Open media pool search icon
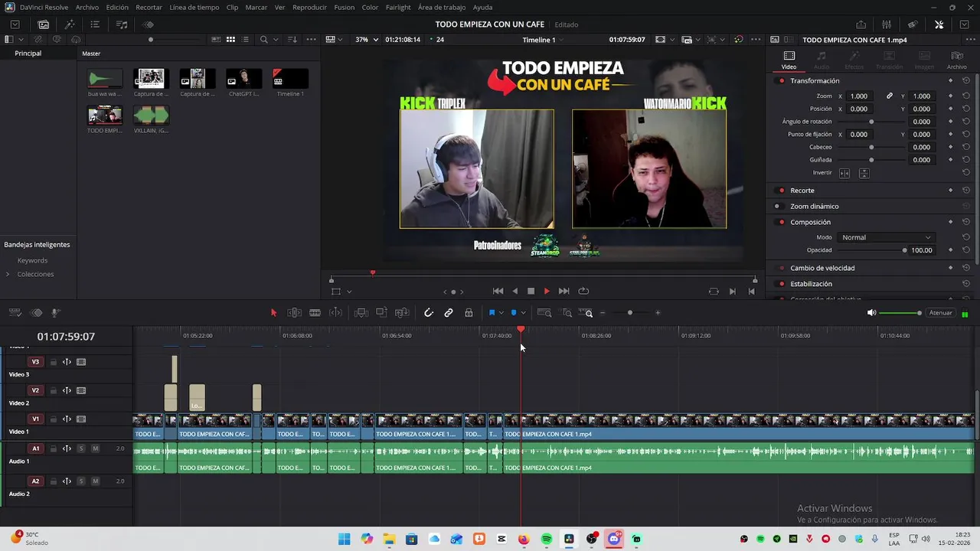Image resolution: width=980 pixels, height=551 pixels. [x=263, y=39]
